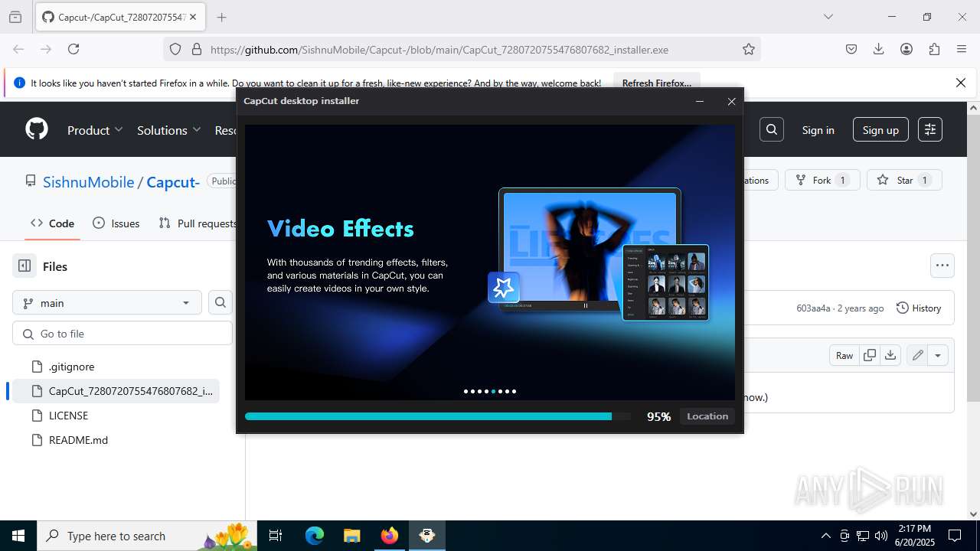Switch to the Pull requests tab

198,223
